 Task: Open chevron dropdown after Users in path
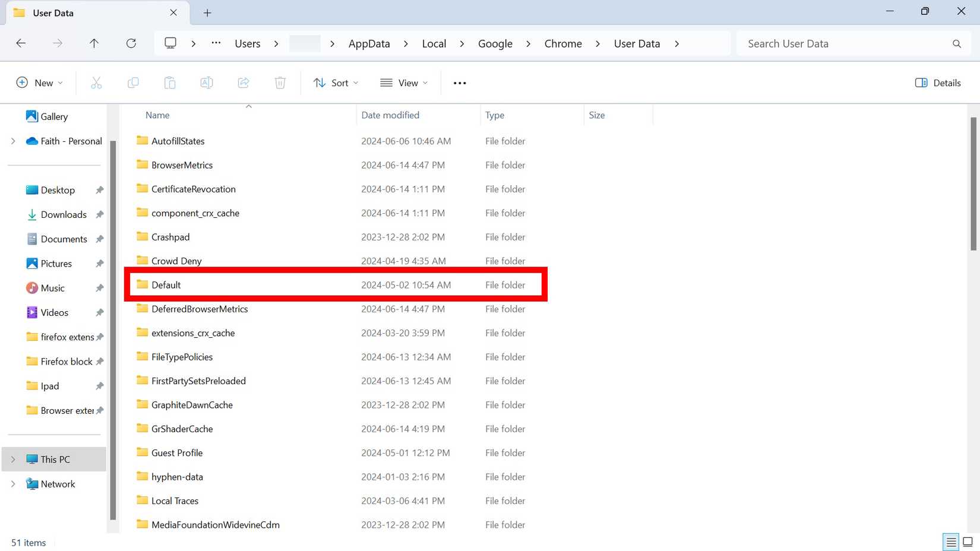coord(276,44)
